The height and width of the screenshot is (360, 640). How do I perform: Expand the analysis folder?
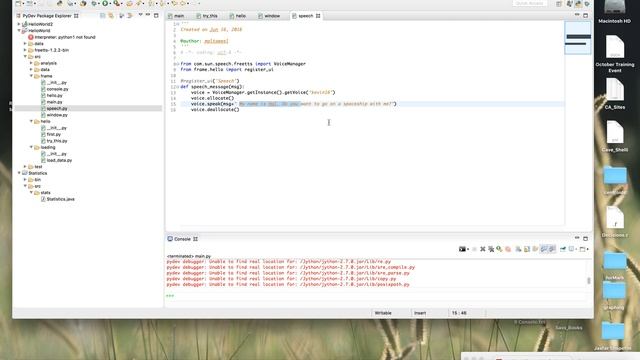(31, 63)
